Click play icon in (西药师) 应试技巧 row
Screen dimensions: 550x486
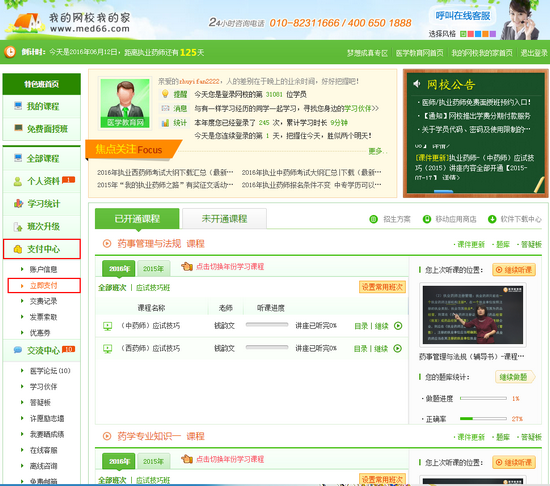397,348
